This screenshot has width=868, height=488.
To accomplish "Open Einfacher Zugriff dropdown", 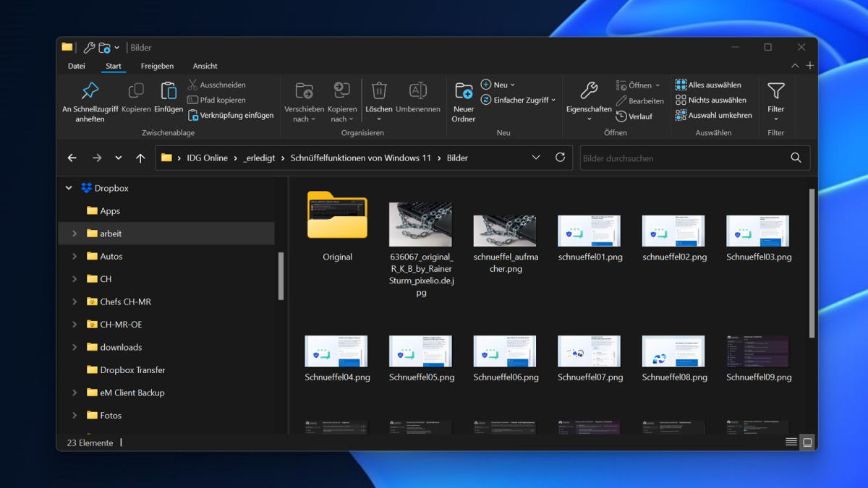I will click(x=519, y=100).
